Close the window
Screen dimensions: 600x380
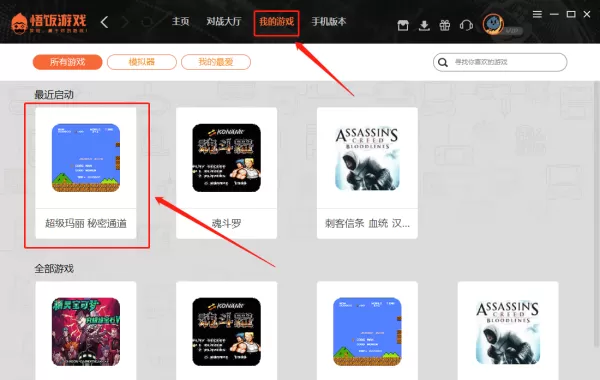click(587, 14)
